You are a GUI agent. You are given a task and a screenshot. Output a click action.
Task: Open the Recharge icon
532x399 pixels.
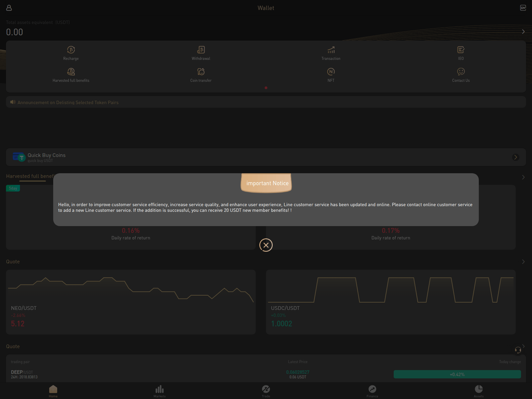coord(71,50)
